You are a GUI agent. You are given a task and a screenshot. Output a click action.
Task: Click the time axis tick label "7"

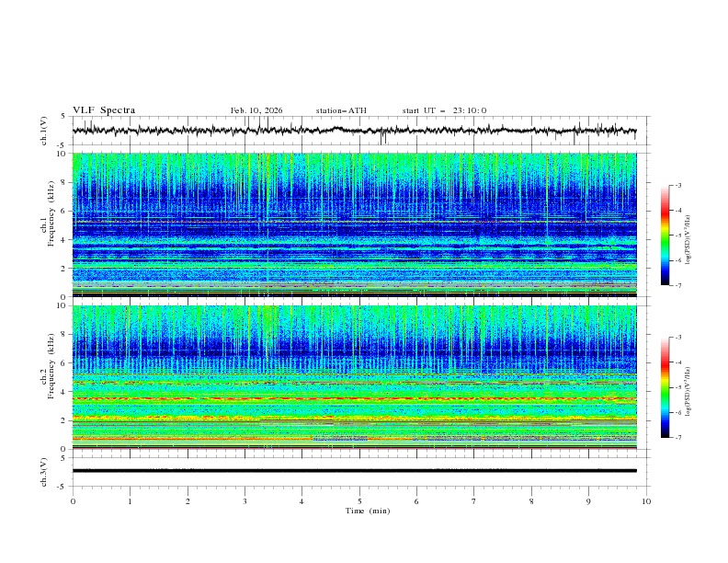coord(474,501)
